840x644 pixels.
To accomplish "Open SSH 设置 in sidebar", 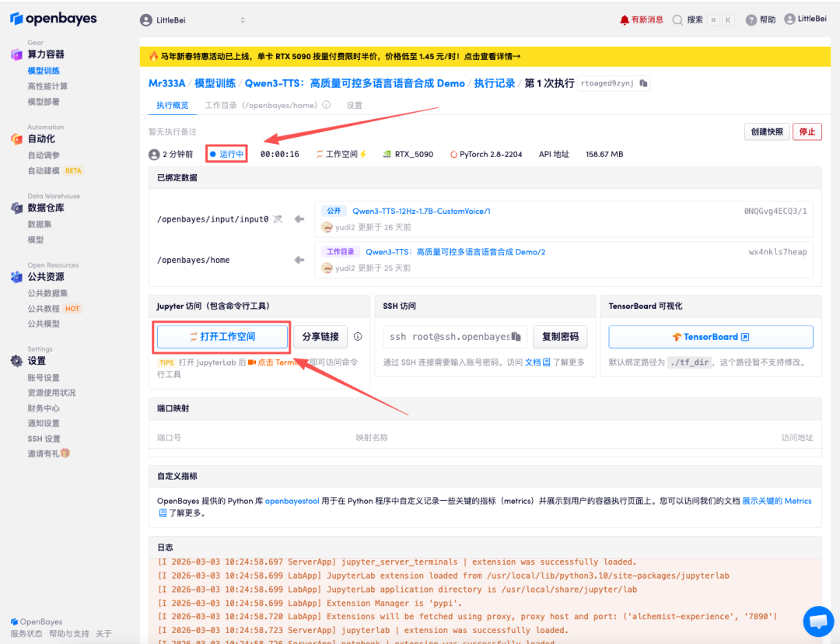I will (x=44, y=439).
